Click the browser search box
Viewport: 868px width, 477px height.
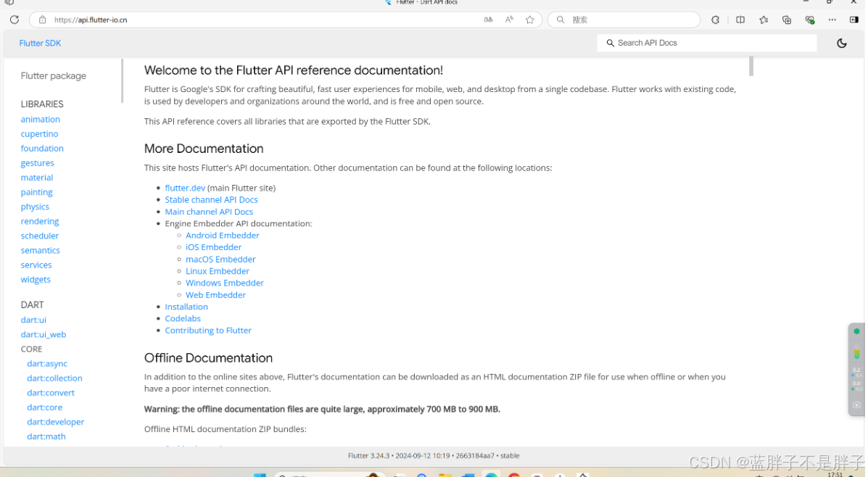pyautogui.click(x=624, y=20)
